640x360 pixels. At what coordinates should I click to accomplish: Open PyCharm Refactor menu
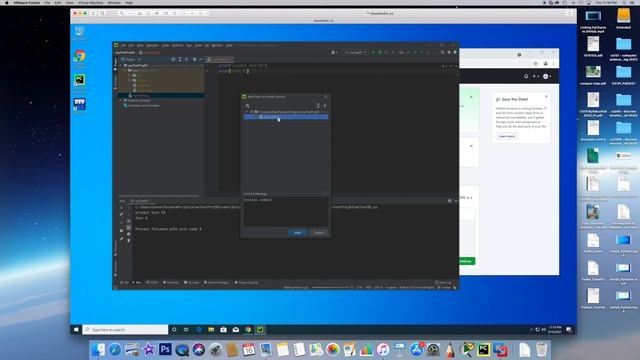178,45
